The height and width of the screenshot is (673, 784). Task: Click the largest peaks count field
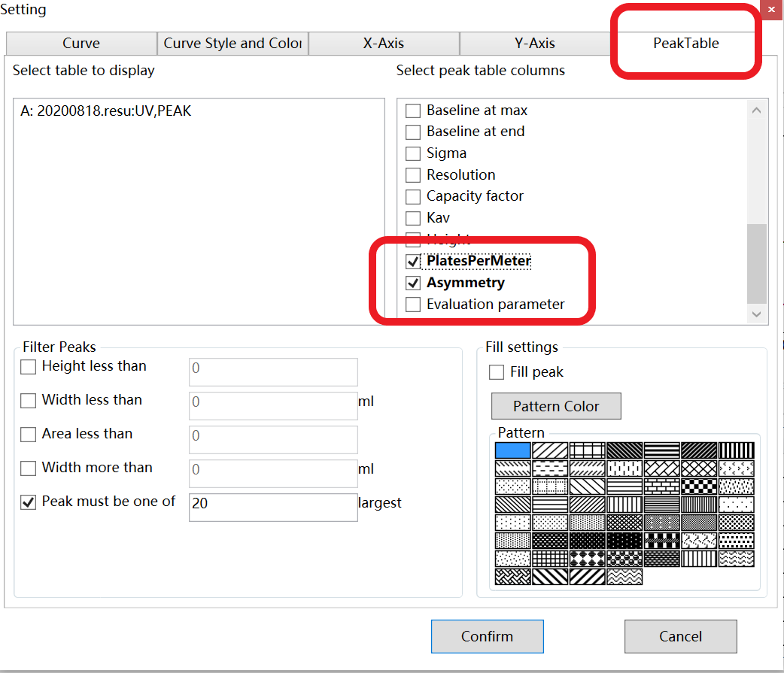pos(272,503)
